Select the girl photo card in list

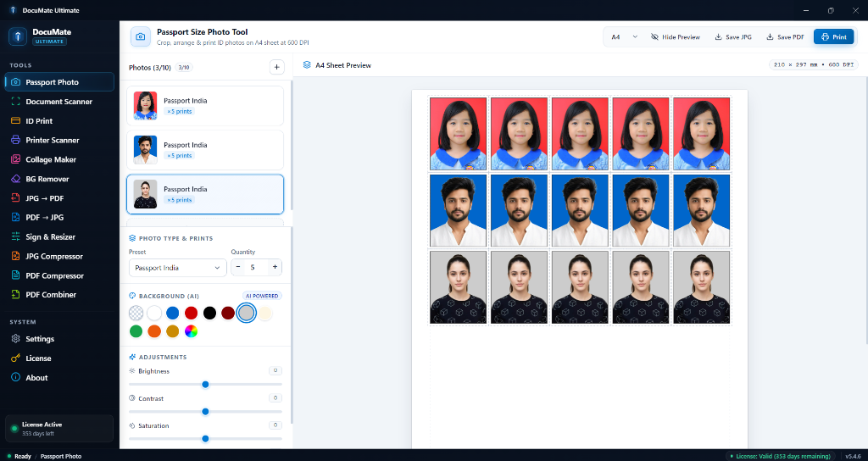coord(205,106)
